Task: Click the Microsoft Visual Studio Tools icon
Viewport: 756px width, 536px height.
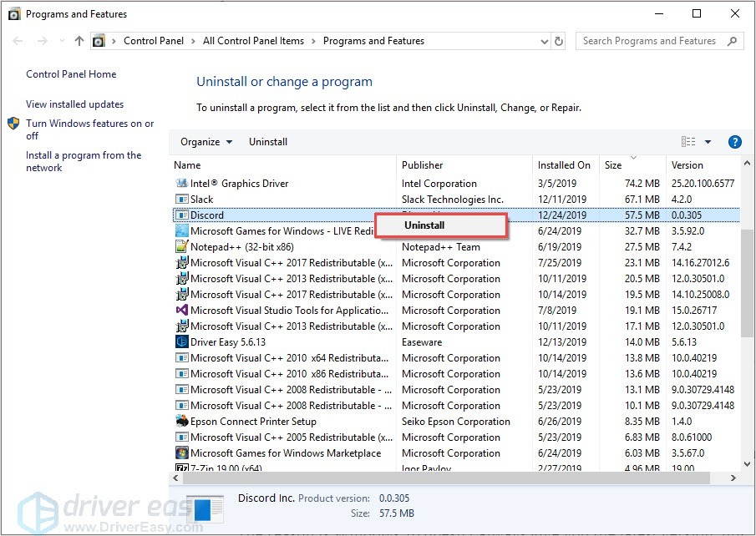Action: (182, 311)
